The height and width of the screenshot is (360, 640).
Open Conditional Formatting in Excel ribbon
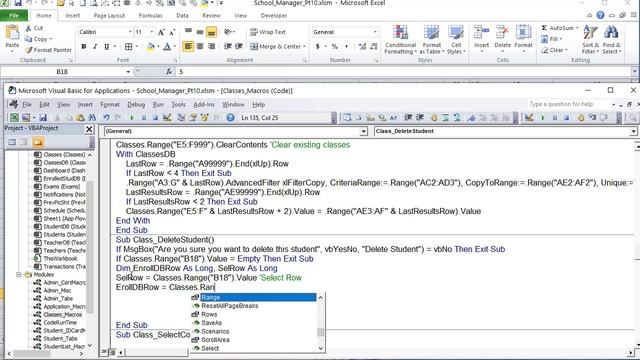(x=400, y=40)
